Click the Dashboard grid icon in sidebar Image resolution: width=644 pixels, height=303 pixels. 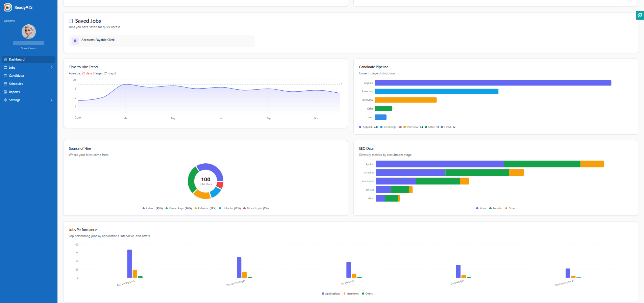pyautogui.click(x=5, y=60)
